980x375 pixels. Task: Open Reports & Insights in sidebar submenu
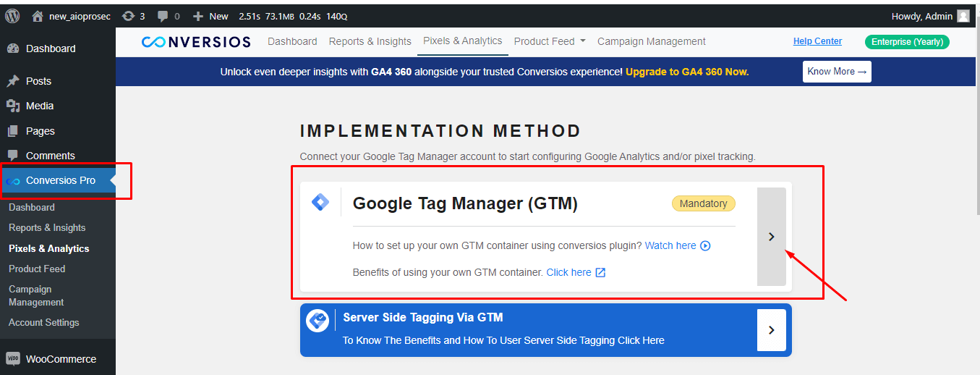coord(47,227)
